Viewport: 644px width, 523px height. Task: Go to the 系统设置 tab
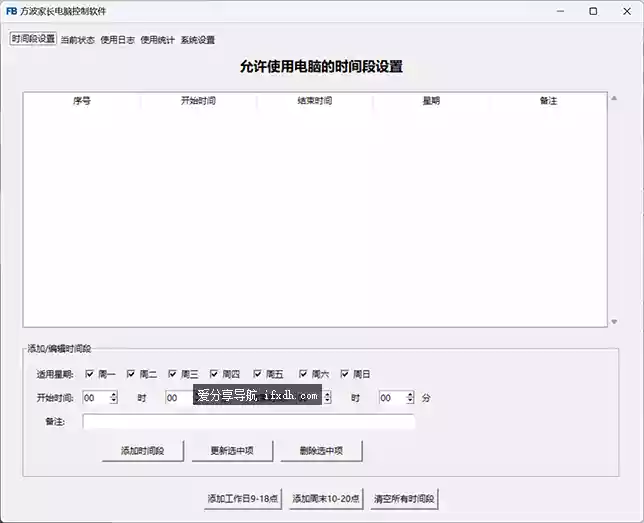(198, 40)
